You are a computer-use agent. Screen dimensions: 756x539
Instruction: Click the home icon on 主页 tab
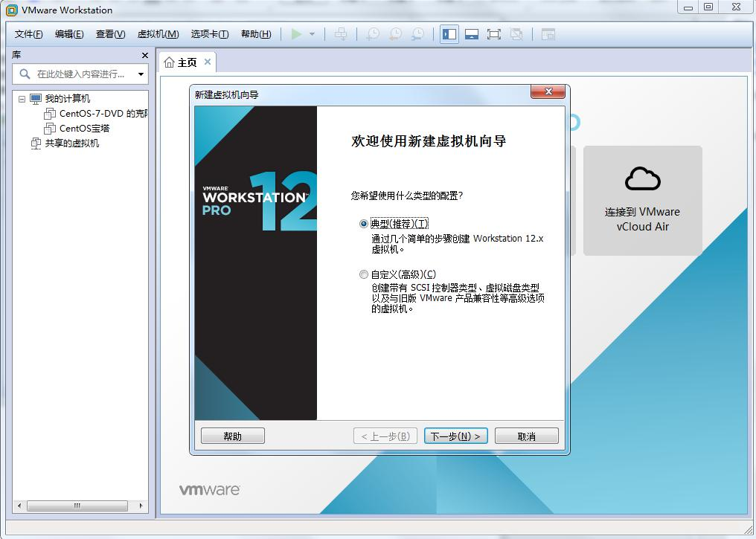(x=169, y=62)
